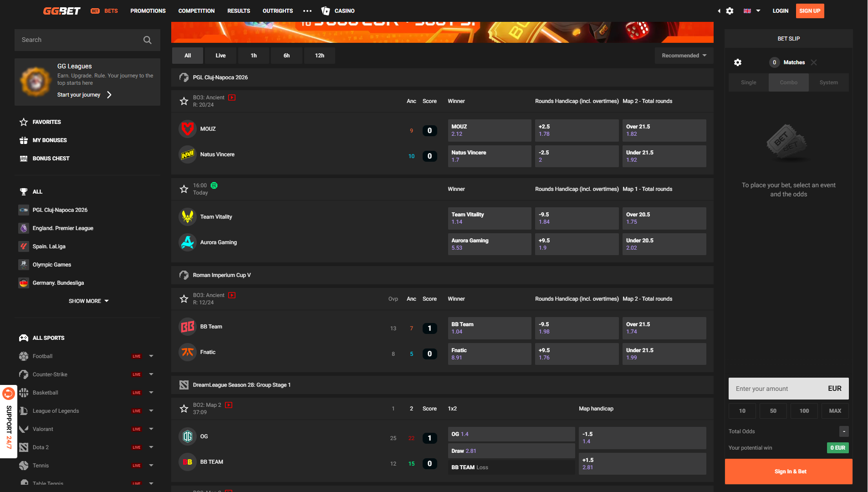Clear bet slip matches with X icon
Screen dimensions: 868x492
pyautogui.click(x=814, y=62)
